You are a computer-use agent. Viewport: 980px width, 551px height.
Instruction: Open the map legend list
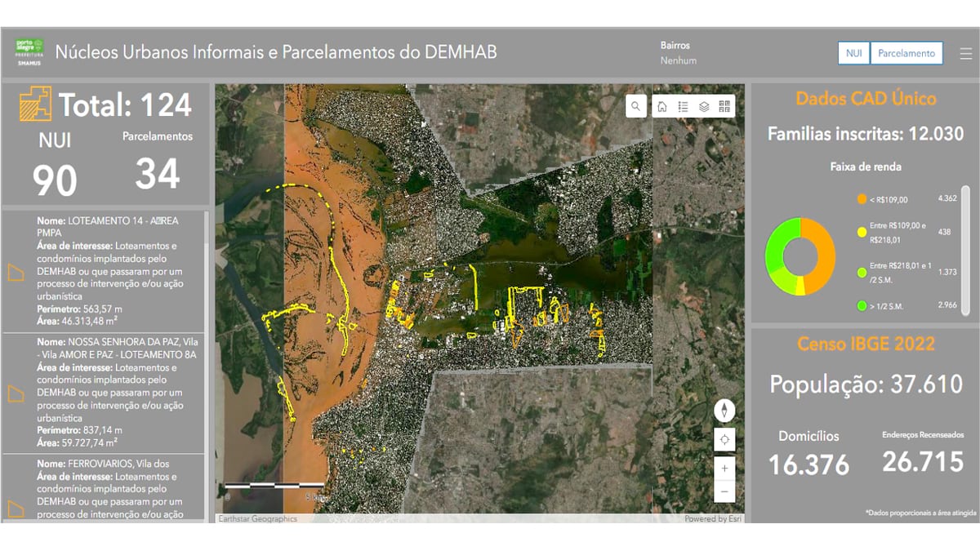click(x=684, y=105)
